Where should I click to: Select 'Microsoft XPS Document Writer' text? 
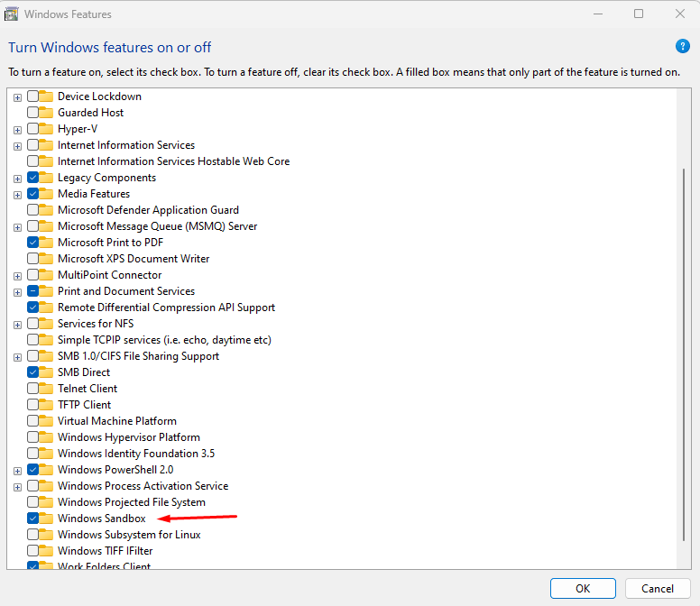pyautogui.click(x=134, y=259)
